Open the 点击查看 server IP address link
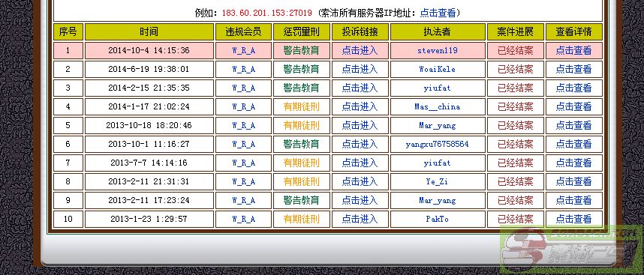Viewport: 644px width, 275px height. [438, 13]
